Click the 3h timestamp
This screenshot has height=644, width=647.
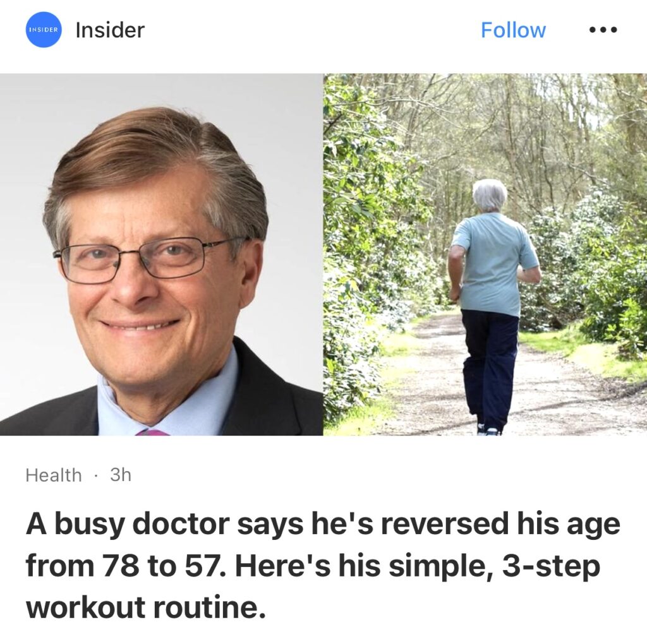(x=121, y=475)
